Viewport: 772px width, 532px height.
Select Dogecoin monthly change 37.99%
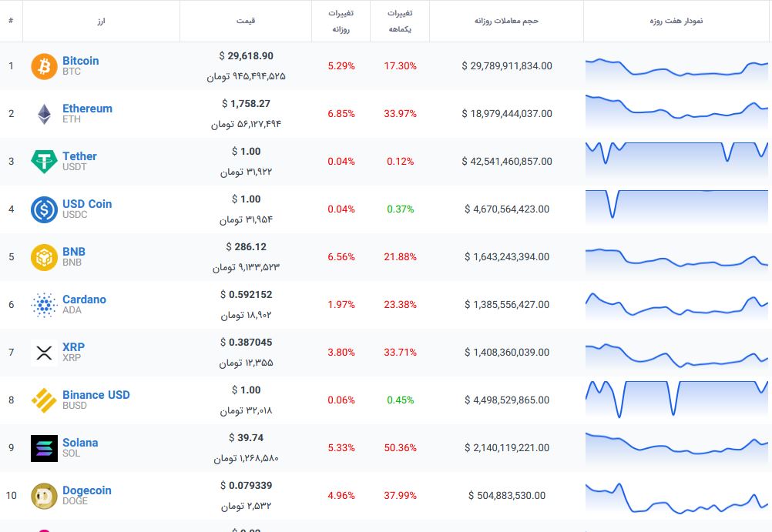point(401,496)
